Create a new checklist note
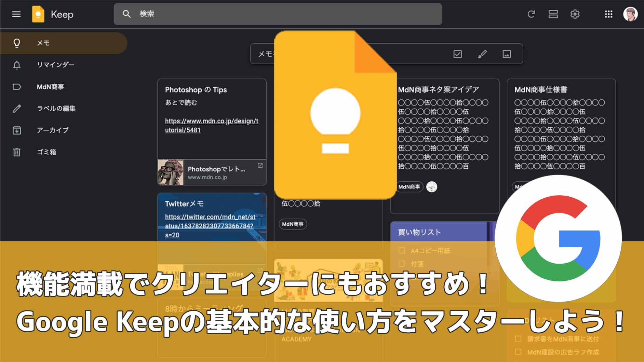644x362 pixels. coord(457,54)
